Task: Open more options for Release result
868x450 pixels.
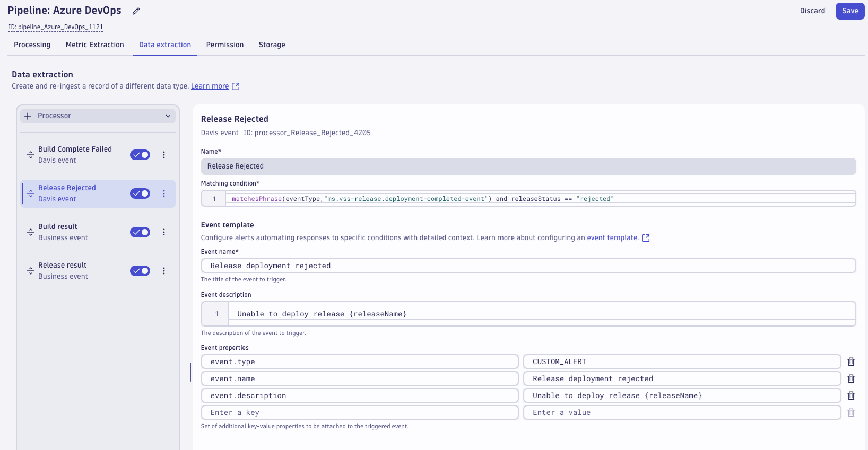Action: coord(164,271)
